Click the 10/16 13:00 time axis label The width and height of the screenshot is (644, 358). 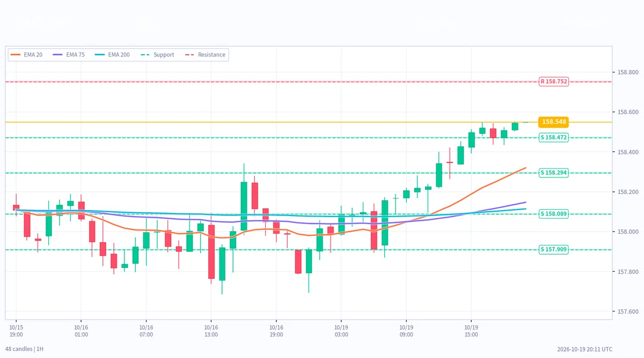pos(211,331)
